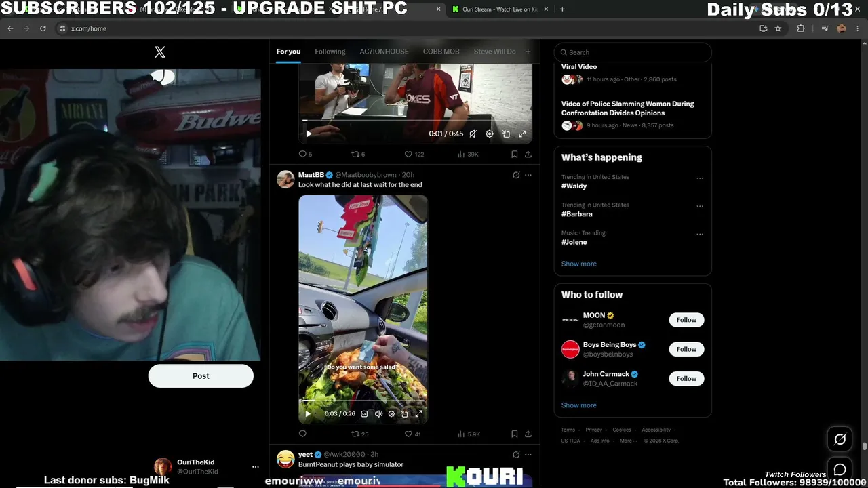Open more options for #Jolene trend
The image size is (868, 488).
click(700, 235)
